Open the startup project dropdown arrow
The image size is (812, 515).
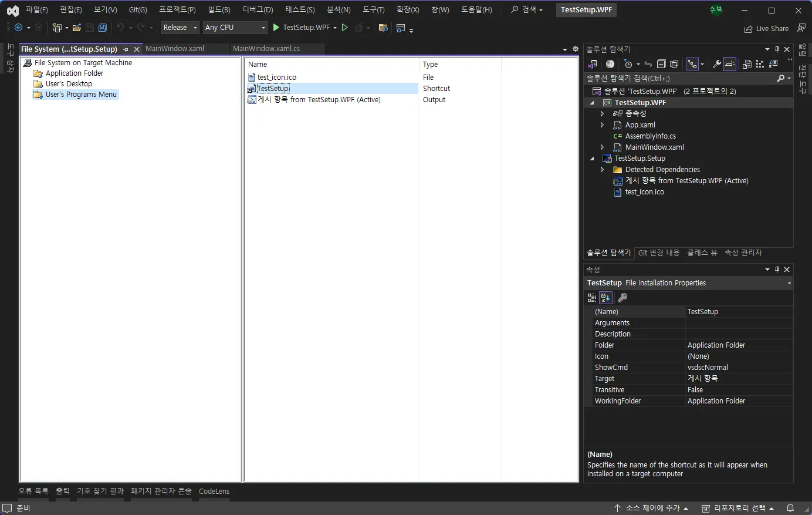click(335, 28)
